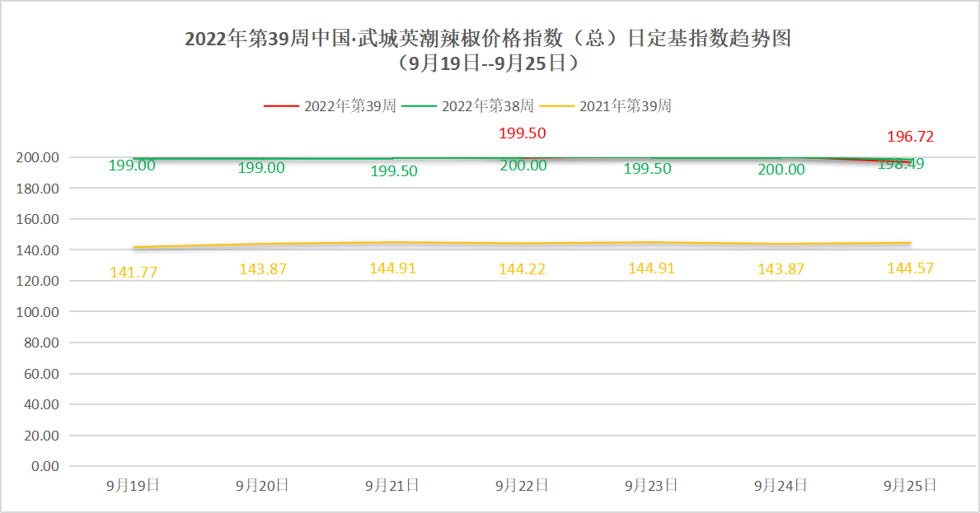This screenshot has width=980, height=513.
Task: Click the red 2022年第39周 legend line marker
Action: (281, 106)
